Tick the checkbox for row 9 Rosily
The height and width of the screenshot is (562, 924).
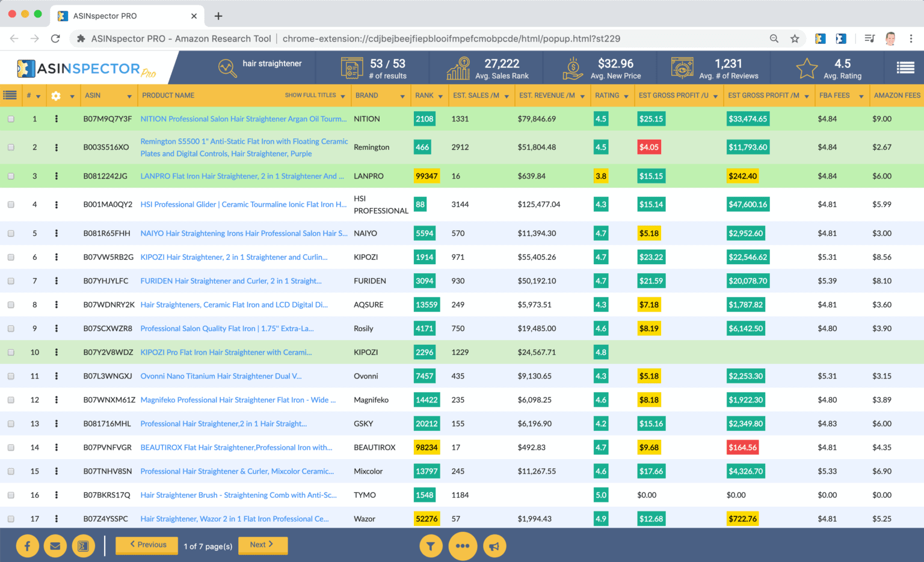coord(11,329)
